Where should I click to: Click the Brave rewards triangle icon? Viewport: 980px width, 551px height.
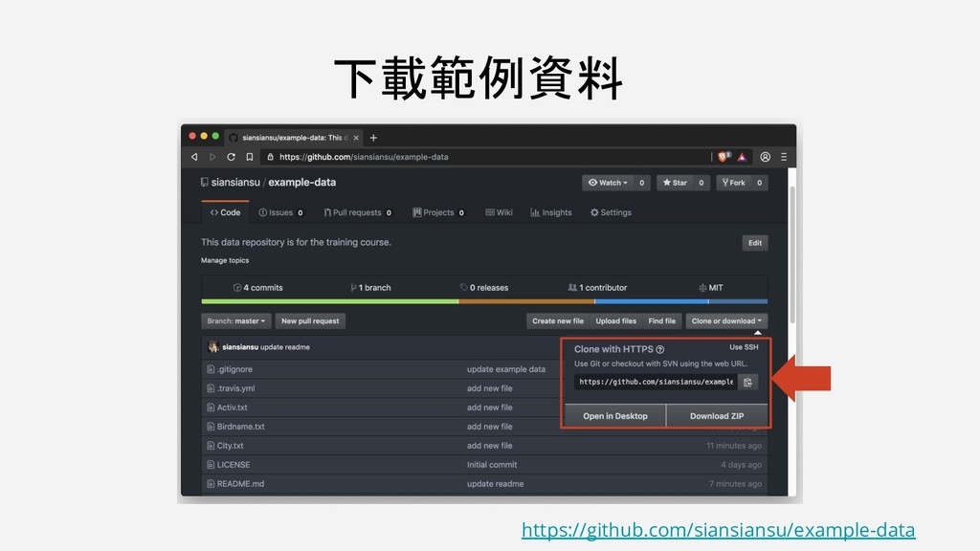click(742, 157)
